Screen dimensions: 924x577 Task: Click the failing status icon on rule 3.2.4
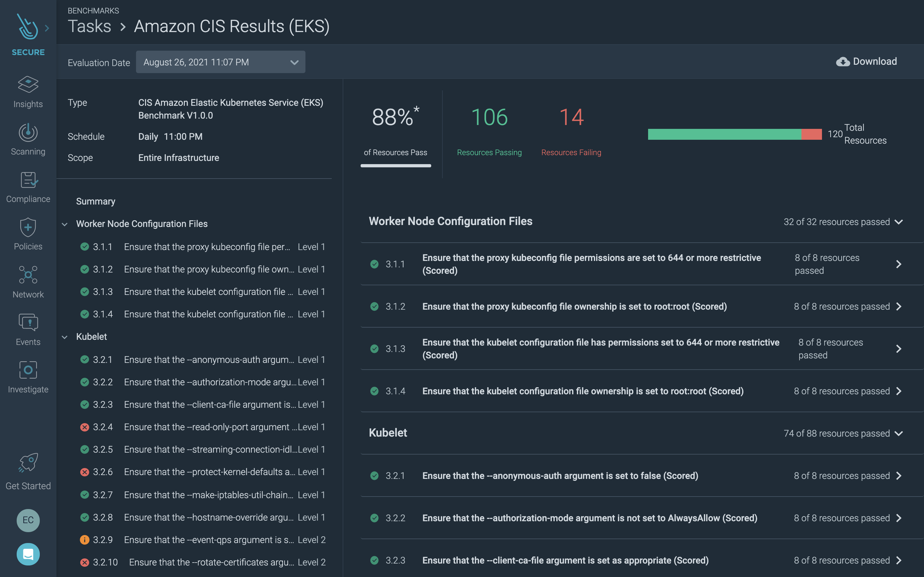pyautogui.click(x=84, y=427)
